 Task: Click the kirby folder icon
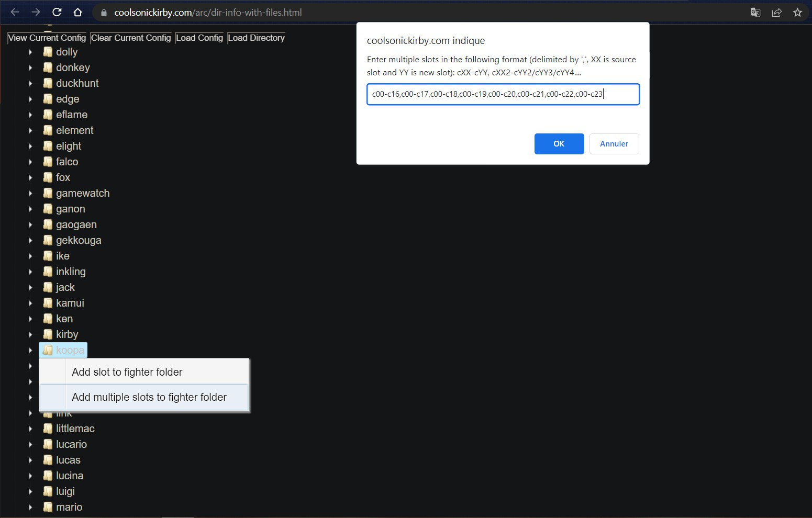tap(47, 334)
